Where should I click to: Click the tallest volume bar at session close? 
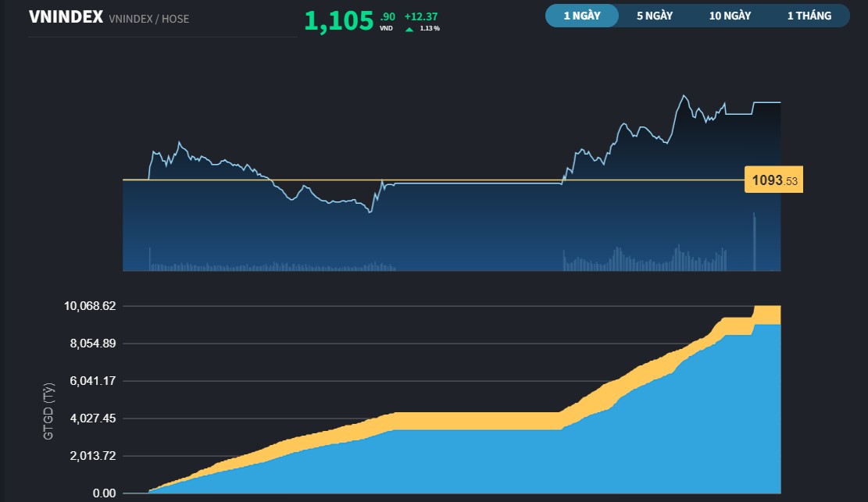pyautogui.click(x=754, y=241)
